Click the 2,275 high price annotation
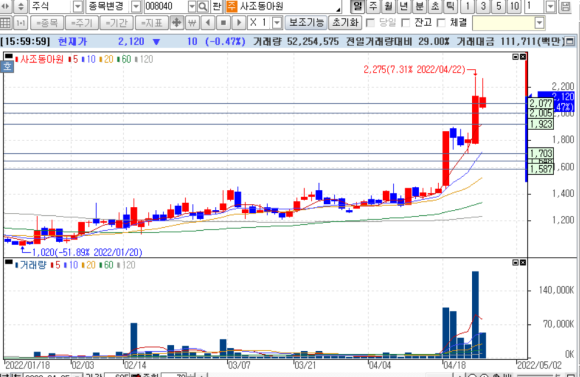The height and width of the screenshot is (377, 580). [414, 69]
